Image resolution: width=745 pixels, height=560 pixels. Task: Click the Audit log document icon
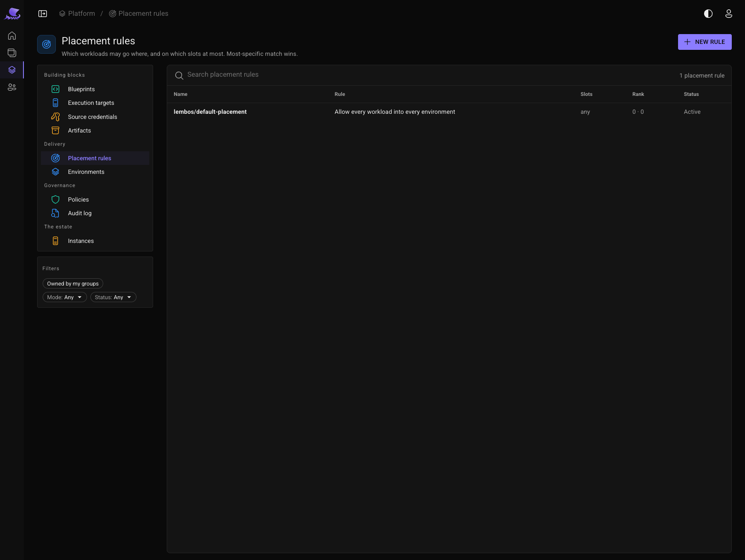pos(55,213)
